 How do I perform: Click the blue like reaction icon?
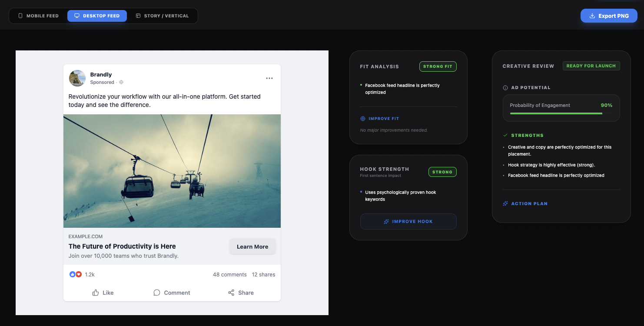73,274
